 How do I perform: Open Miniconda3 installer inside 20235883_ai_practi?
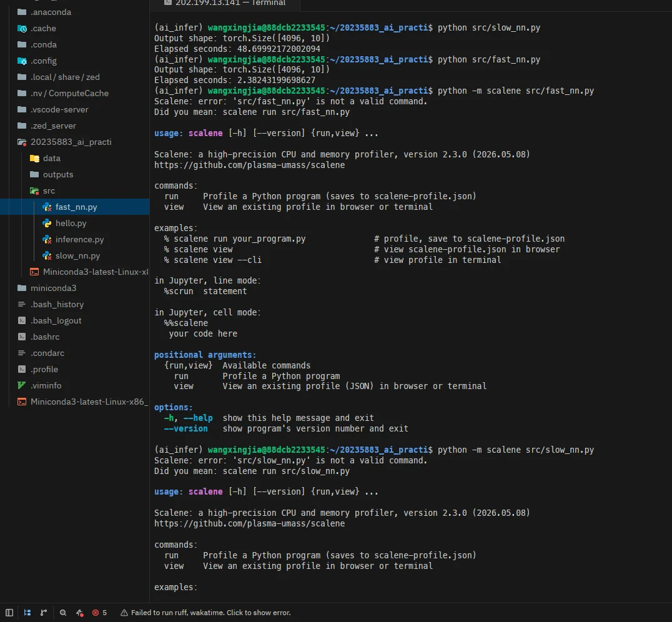(74, 272)
